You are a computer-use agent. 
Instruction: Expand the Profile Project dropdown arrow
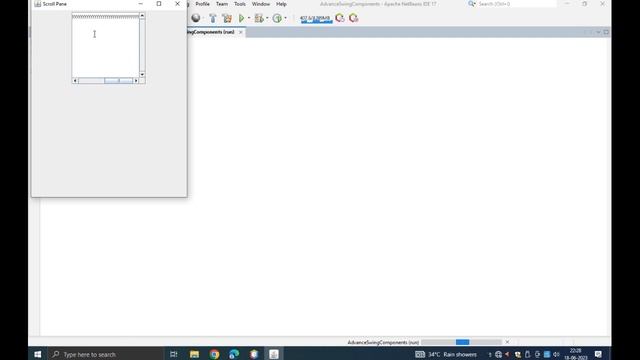click(285, 18)
